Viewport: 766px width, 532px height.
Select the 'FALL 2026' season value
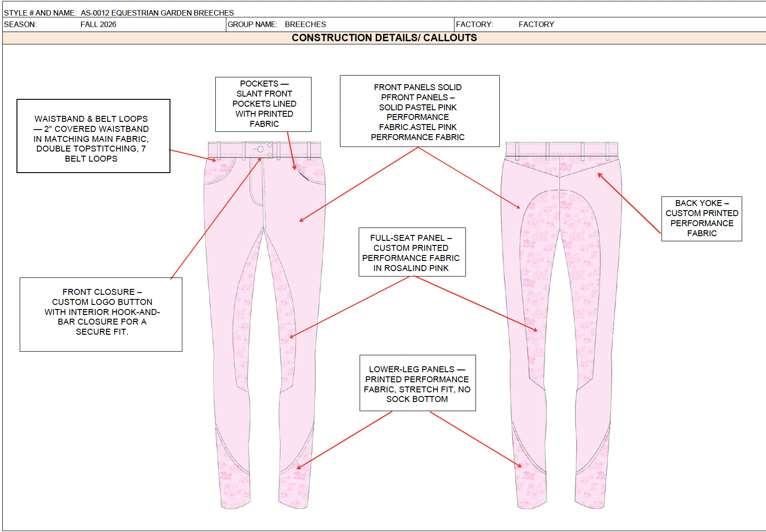pyautogui.click(x=98, y=24)
